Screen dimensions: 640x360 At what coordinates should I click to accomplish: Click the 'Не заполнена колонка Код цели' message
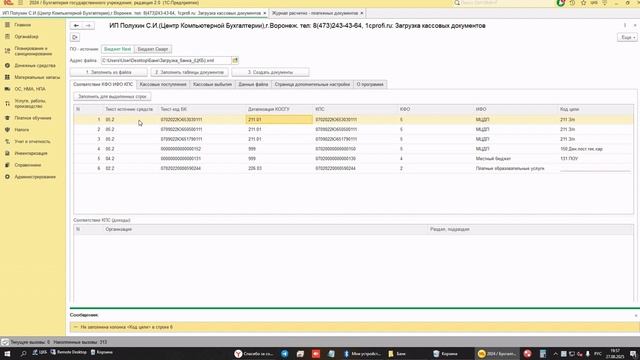click(127, 327)
